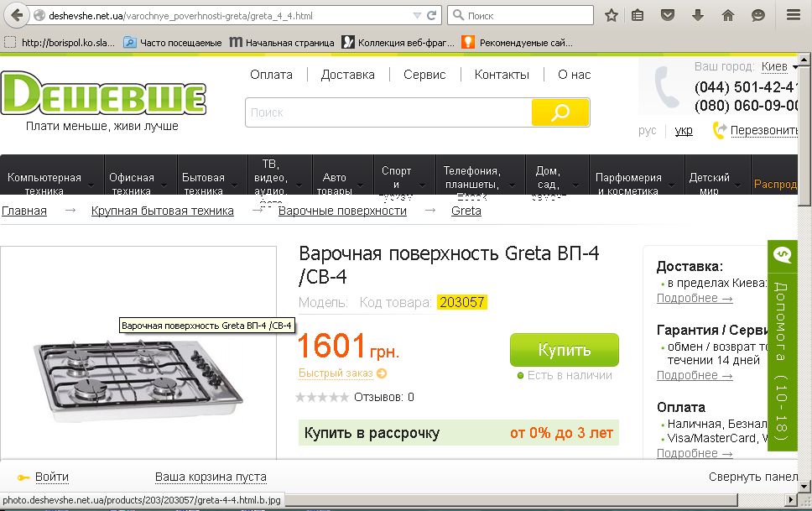The image size is (812, 511).
Task: Reload page using the refresh icon
Action: (x=431, y=16)
